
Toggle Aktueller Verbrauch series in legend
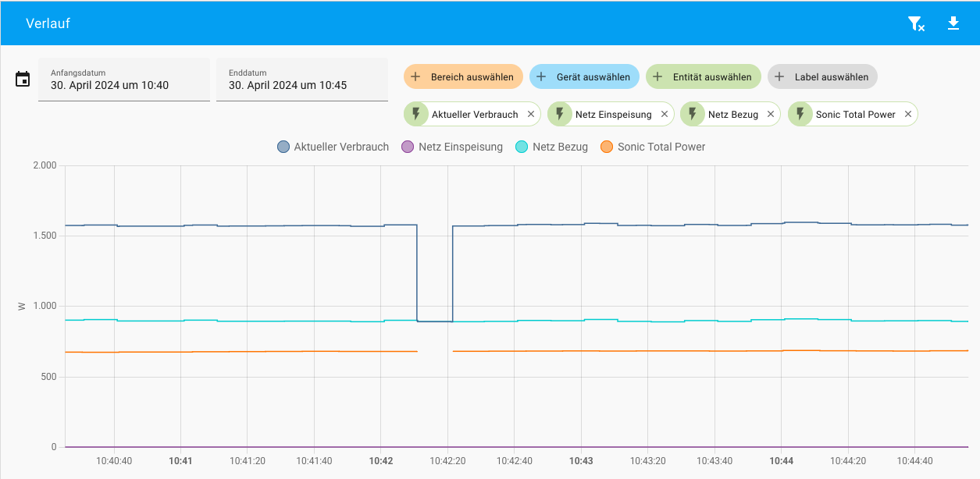333,147
